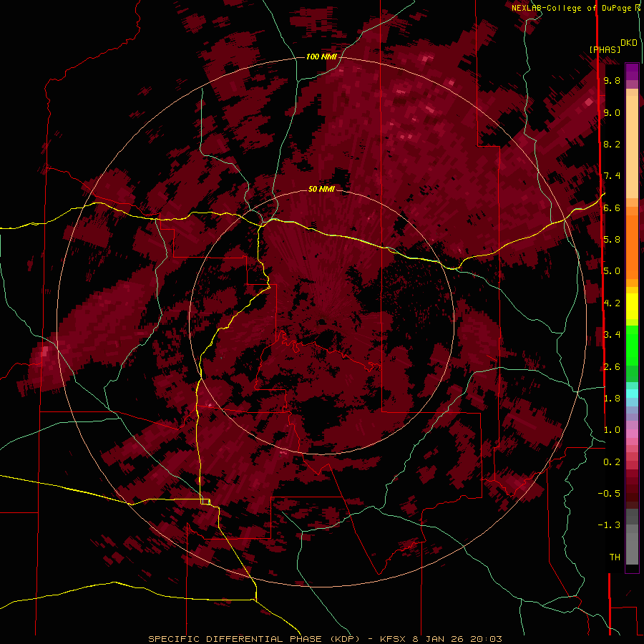644x644 pixels.
Task: Click the pink segment of the color bar
Action: 632,434
